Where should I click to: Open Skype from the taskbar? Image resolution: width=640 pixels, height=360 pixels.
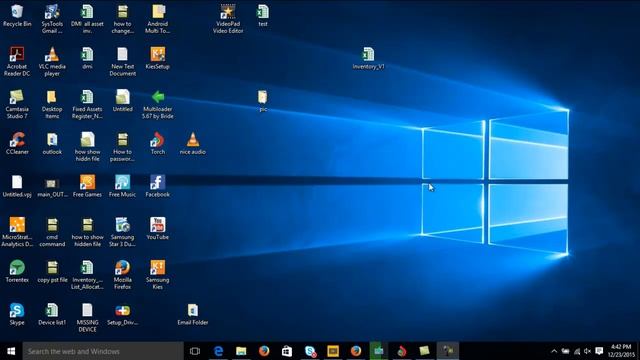(310, 351)
